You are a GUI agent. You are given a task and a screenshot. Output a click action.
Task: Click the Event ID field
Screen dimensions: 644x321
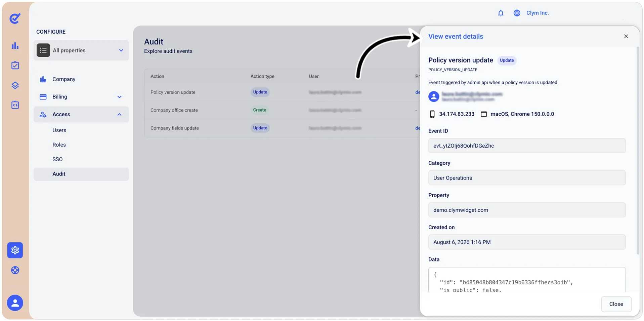tap(527, 146)
